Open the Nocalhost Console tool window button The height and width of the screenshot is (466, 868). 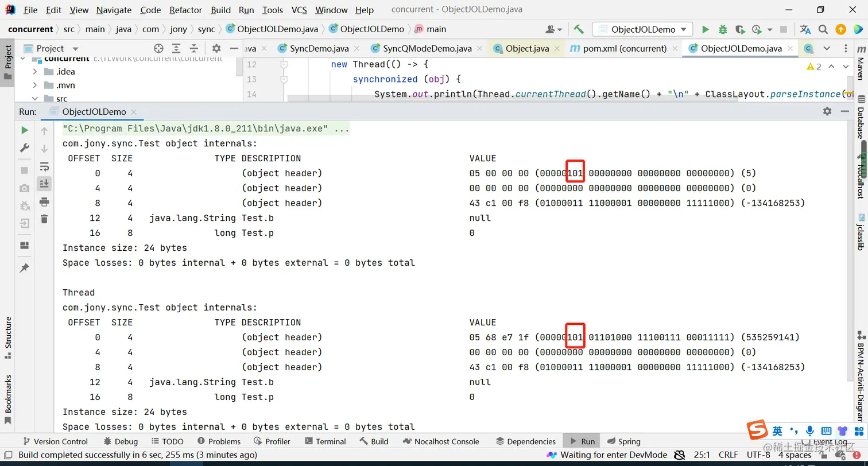tap(440, 441)
